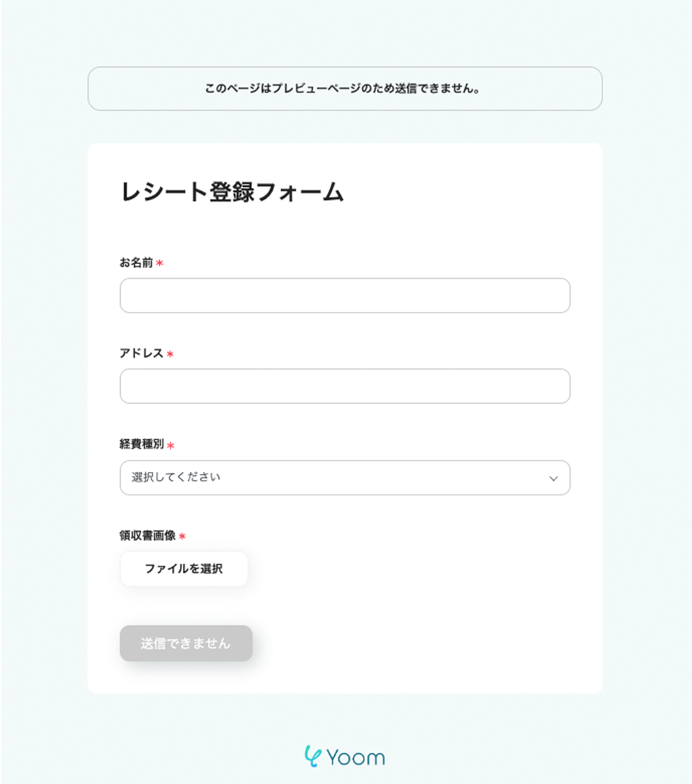Click the preview notice banner at the top
Image resolution: width=692 pixels, height=784 pixels.
click(x=345, y=88)
